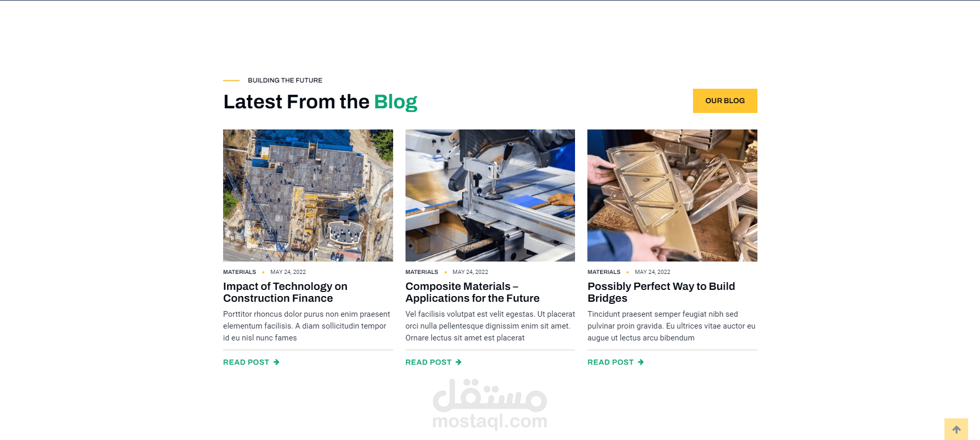The width and height of the screenshot is (980, 440).
Task: Click the arrow icon beside first READ POST
Action: (276, 362)
